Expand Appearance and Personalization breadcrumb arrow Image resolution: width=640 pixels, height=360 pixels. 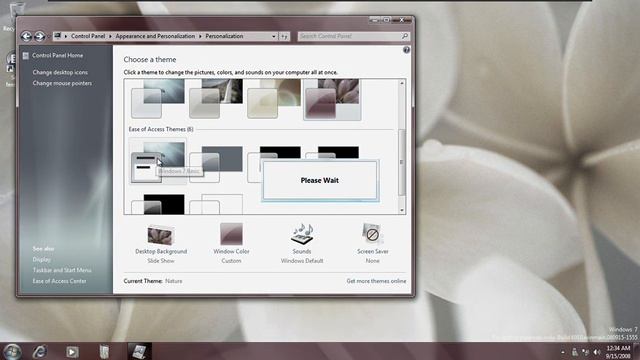(200, 36)
